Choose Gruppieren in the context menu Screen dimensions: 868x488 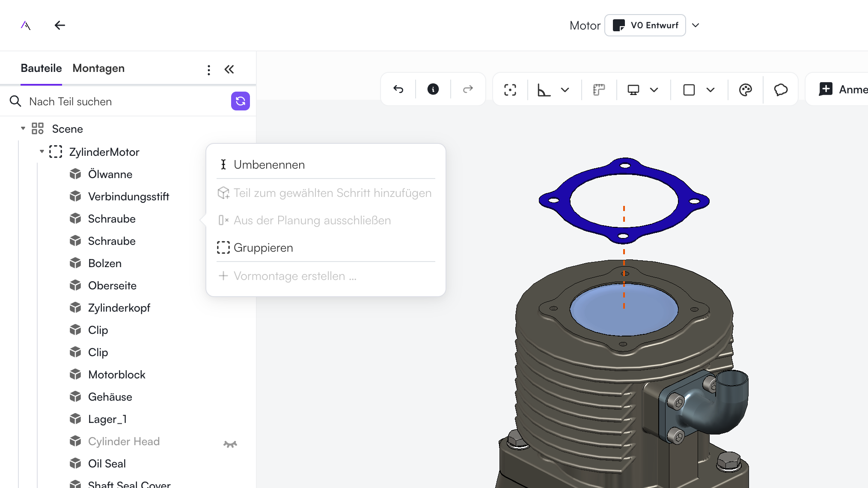(263, 248)
